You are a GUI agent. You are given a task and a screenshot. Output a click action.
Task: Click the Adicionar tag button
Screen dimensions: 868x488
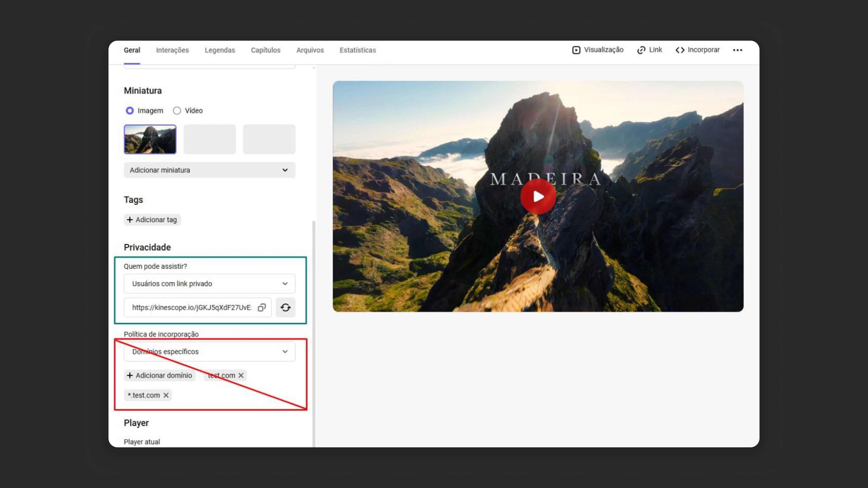[x=152, y=220]
